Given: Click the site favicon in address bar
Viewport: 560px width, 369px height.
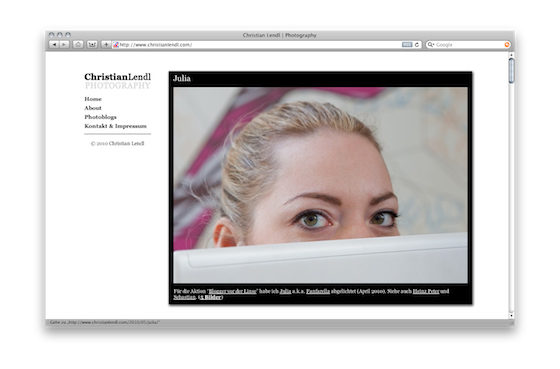Looking at the screenshot, I should point(116,45).
